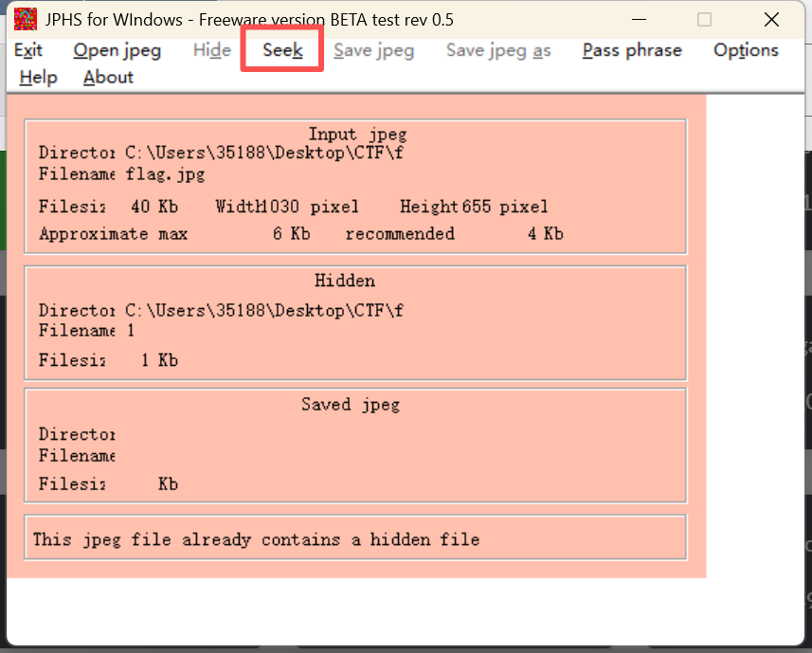
Task: Click the 'Save jpeg' menu item
Action: (x=374, y=50)
